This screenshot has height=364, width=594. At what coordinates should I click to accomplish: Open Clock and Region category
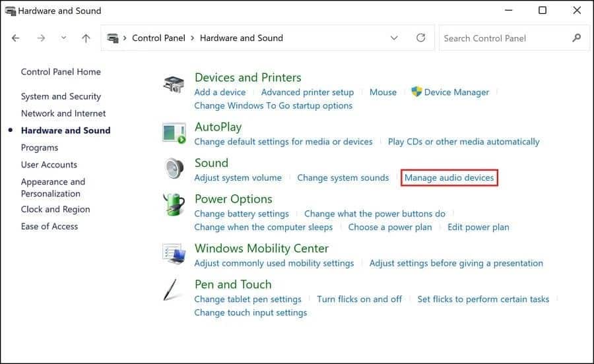click(x=55, y=209)
